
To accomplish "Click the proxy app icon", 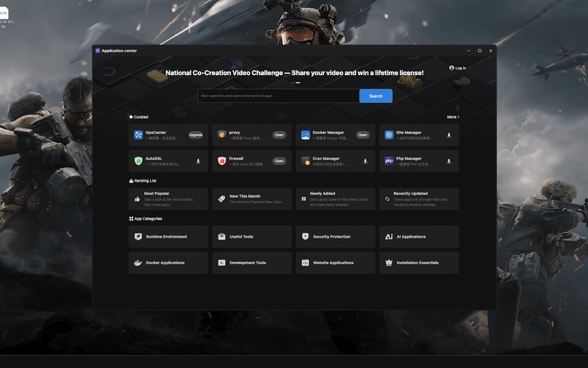I will click(x=222, y=135).
